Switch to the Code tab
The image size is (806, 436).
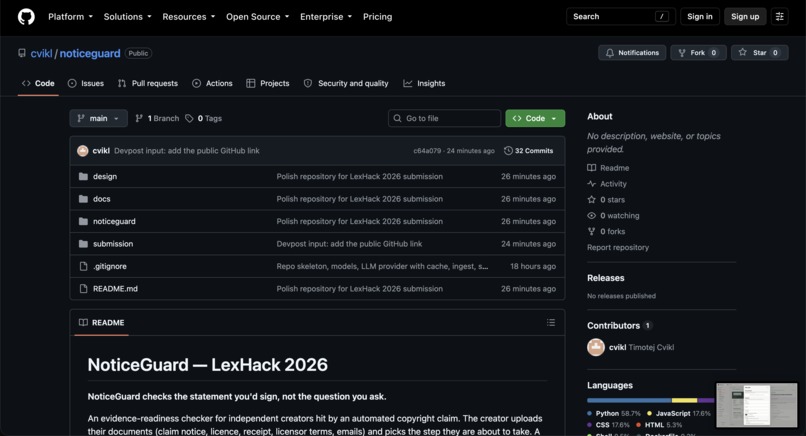click(x=38, y=83)
